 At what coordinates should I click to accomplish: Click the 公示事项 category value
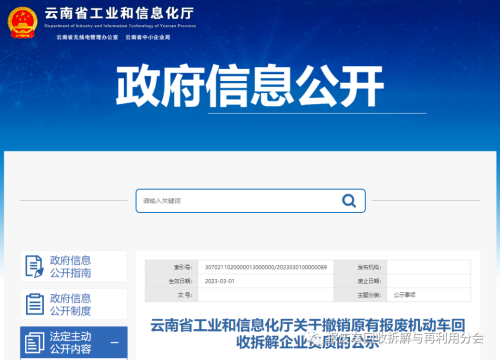click(x=404, y=295)
